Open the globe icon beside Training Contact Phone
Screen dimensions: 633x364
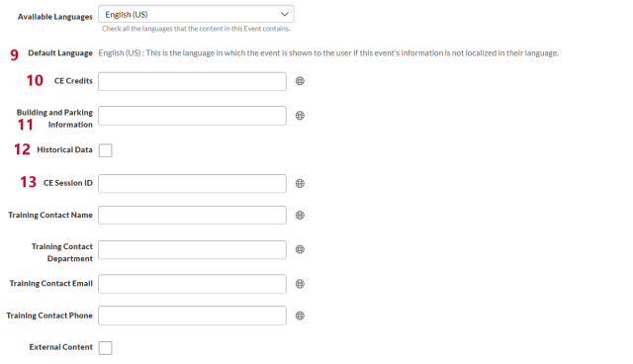point(300,316)
